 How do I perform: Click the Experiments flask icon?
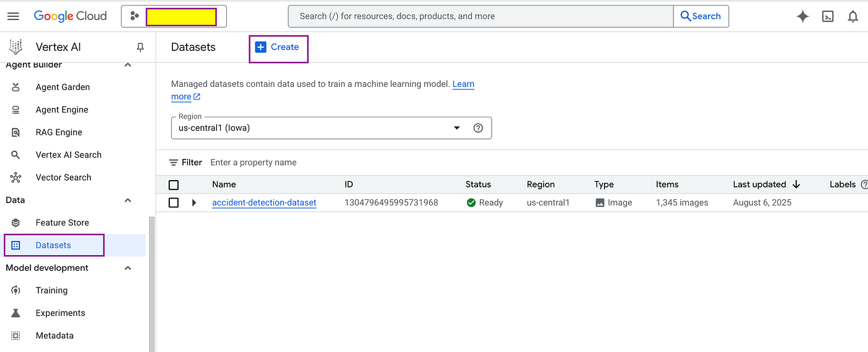pyautogui.click(x=16, y=313)
